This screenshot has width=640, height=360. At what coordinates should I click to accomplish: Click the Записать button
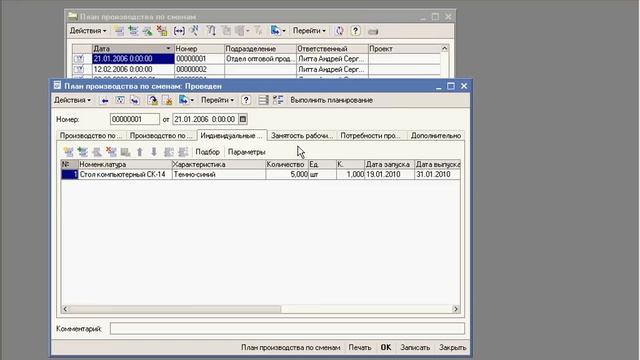tap(415, 347)
